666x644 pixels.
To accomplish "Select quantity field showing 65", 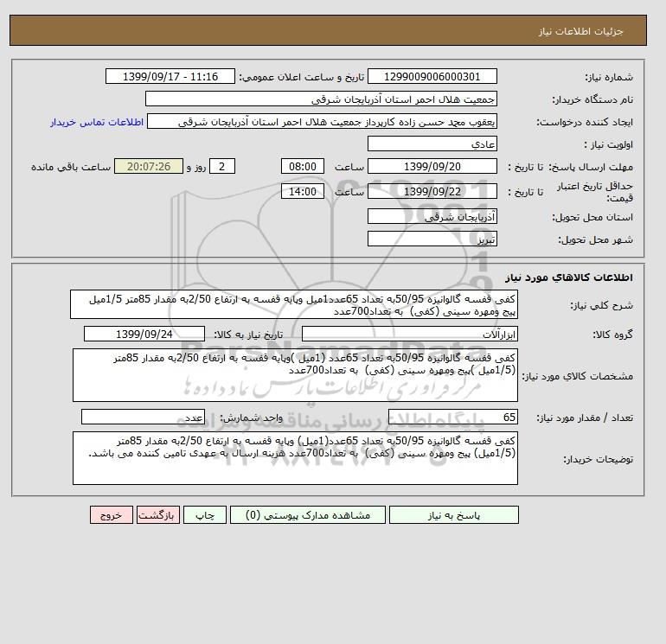I will tap(452, 417).
